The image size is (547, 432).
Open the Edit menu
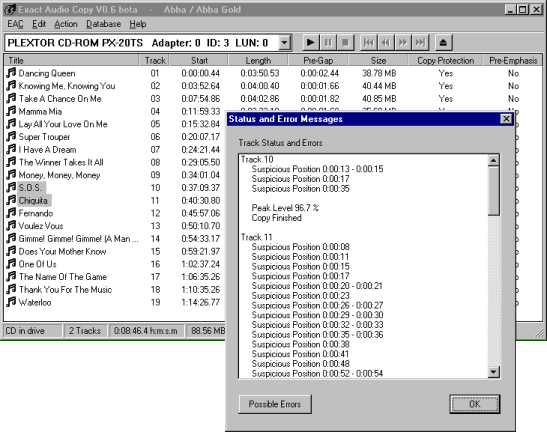(39, 24)
